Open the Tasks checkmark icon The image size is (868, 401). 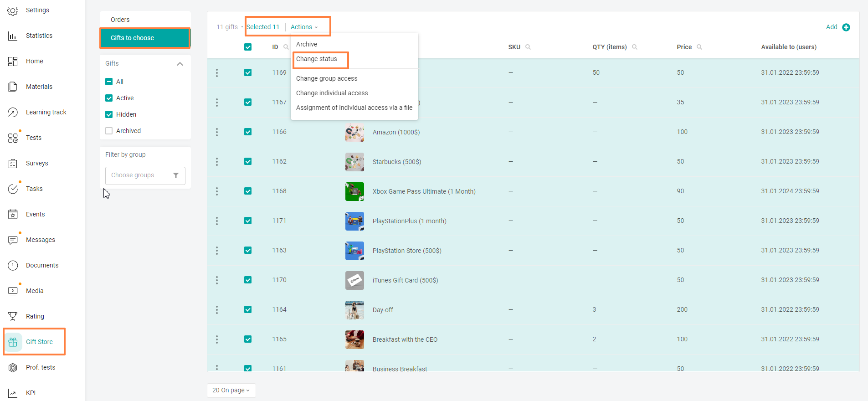click(x=13, y=189)
